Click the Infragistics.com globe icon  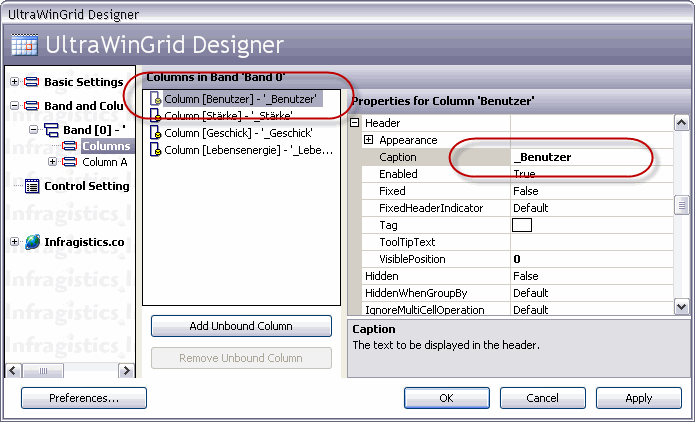click(32, 242)
